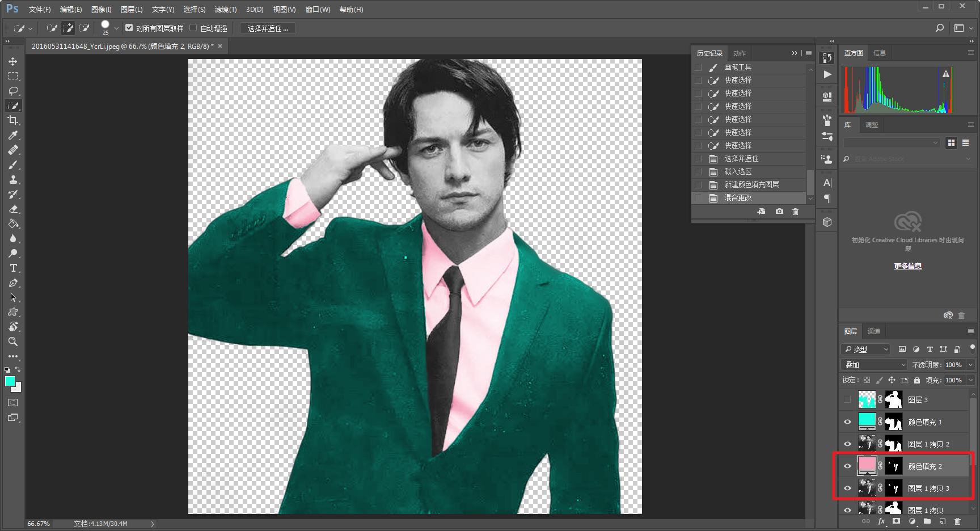
Task: Select the Lasso tool
Action: 12,91
